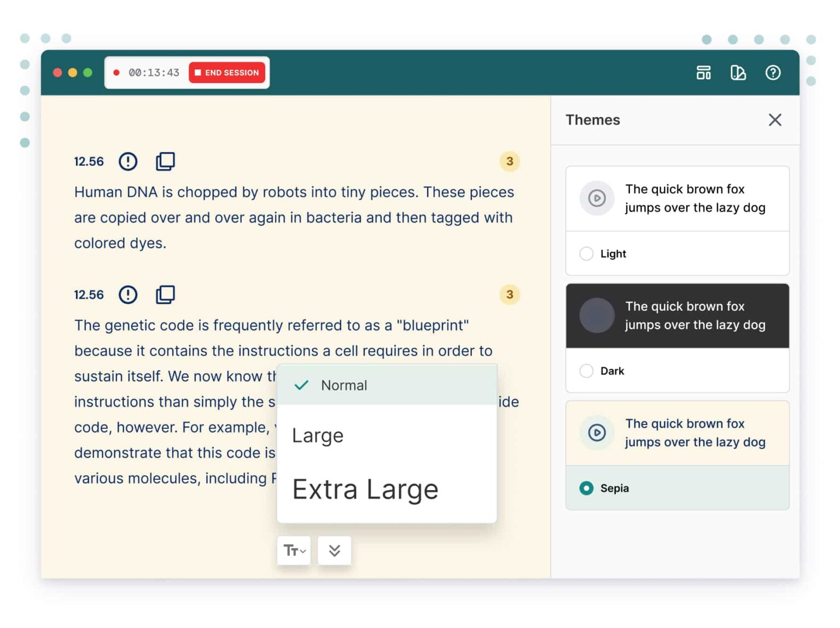Open the layout panel icon in header
Image resolution: width=840 pixels, height=628 pixels.
[x=703, y=73]
